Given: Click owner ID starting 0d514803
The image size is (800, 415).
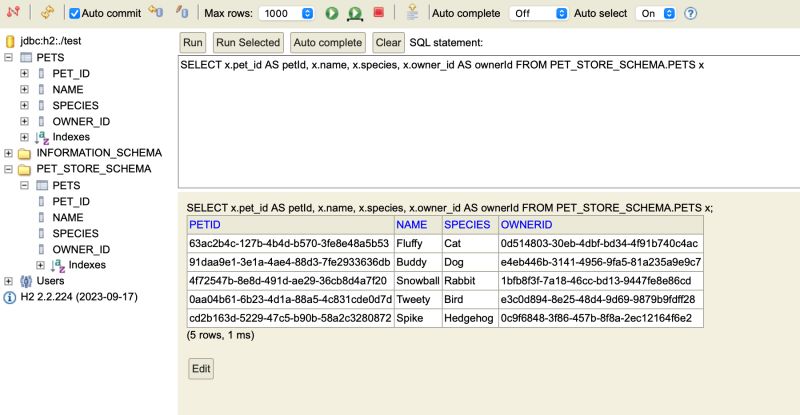Looking at the screenshot, I should [599, 243].
